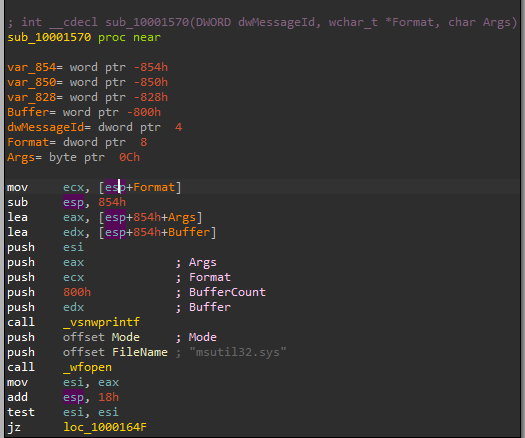Image resolution: width=525 pixels, height=438 pixels.
Task: Click the sub_10001570 proc near label
Action: 84,37
